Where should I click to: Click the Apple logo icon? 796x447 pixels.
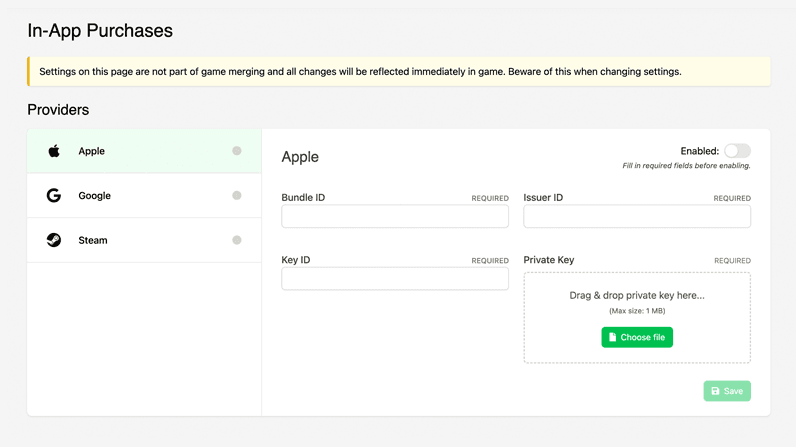tap(54, 151)
